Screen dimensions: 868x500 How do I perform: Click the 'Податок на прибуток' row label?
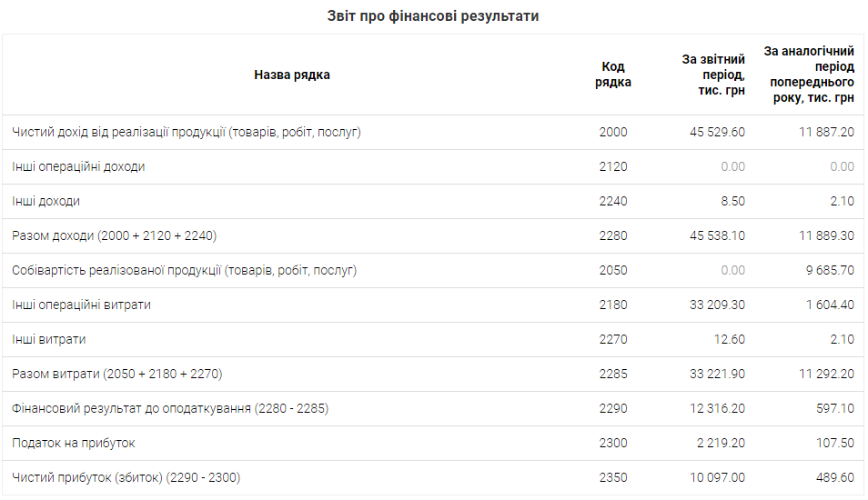(74, 443)
